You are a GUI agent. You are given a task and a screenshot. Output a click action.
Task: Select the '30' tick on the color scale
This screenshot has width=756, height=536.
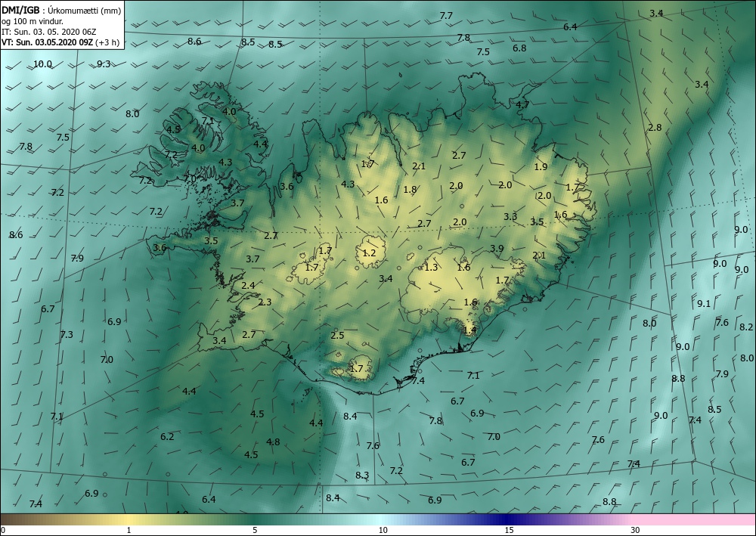point(636,530)
